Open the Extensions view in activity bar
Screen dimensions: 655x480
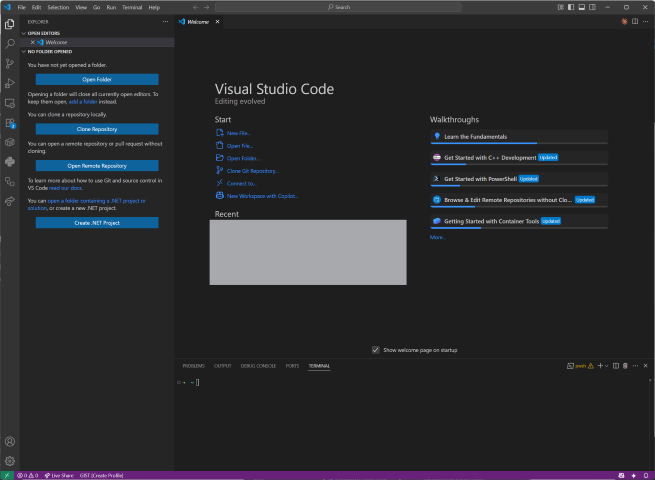(10, 123)
